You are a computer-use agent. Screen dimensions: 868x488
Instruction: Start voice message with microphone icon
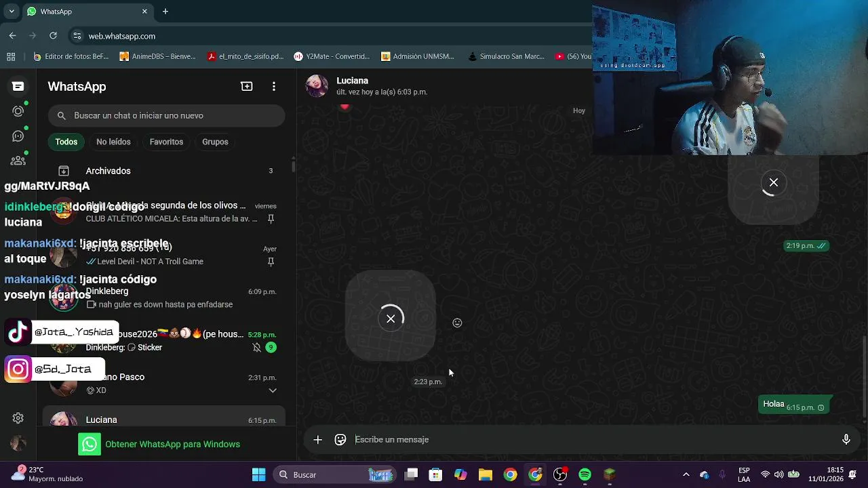(x=846, y=439)
